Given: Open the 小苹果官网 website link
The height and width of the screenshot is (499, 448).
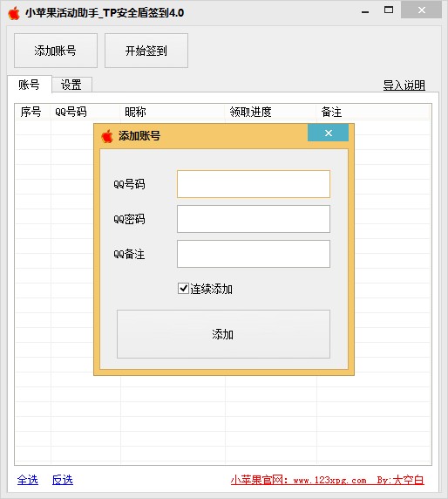Looking at the screenshot, I should click(x=328, y=480).
